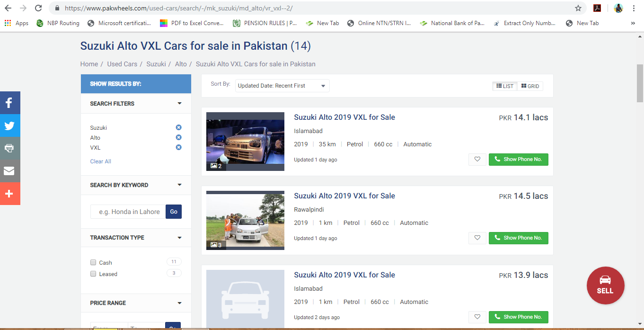Switch results to LIST view
644x330 pixels.
point(505,86)
